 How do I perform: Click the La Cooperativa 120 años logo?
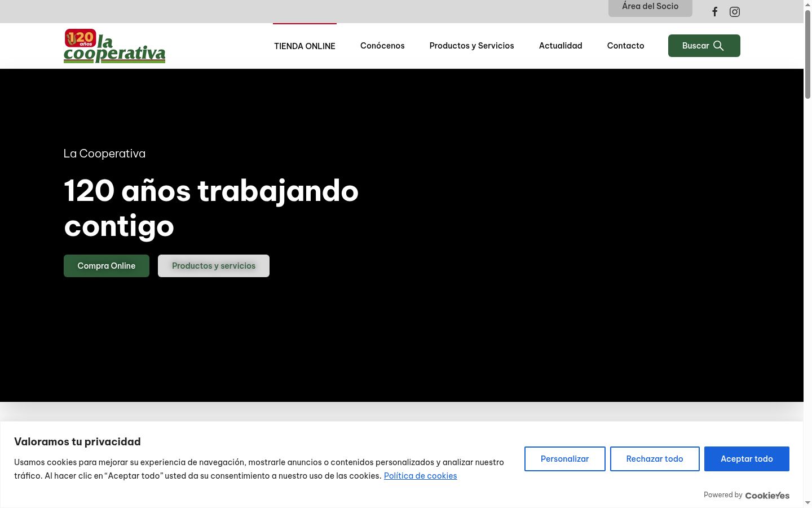[114, 46]
